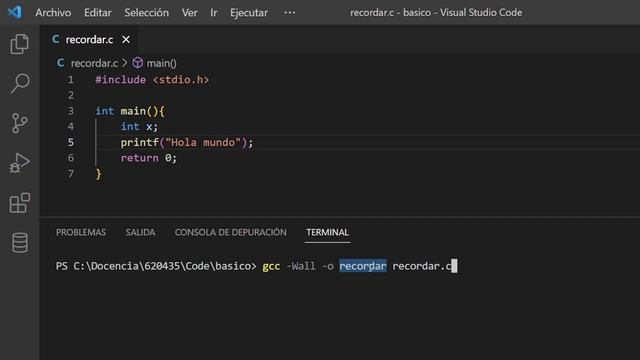This screenshot has width=640, height=360.
Task: Close the recordar.c editor tab
Action: 126,40
